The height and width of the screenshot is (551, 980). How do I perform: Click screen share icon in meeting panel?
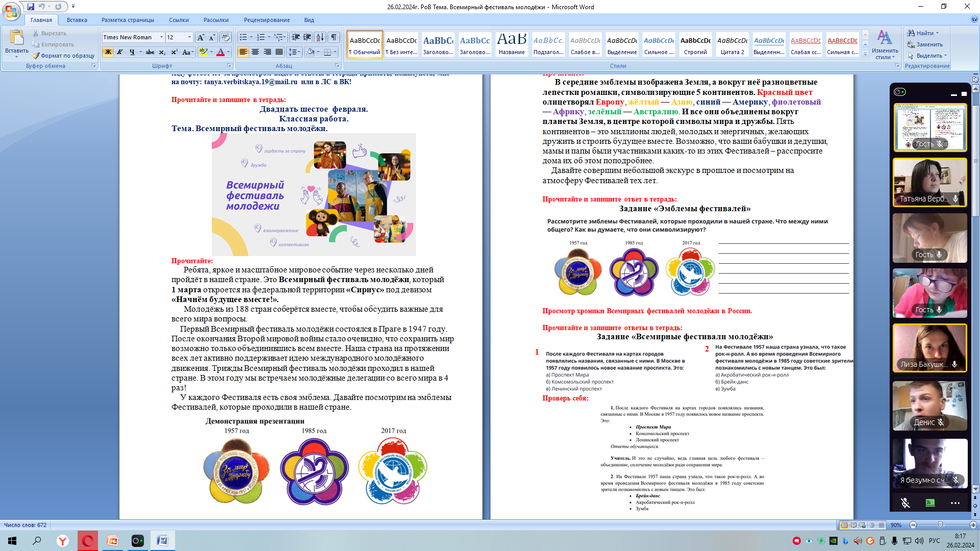[x=930, y=503]
